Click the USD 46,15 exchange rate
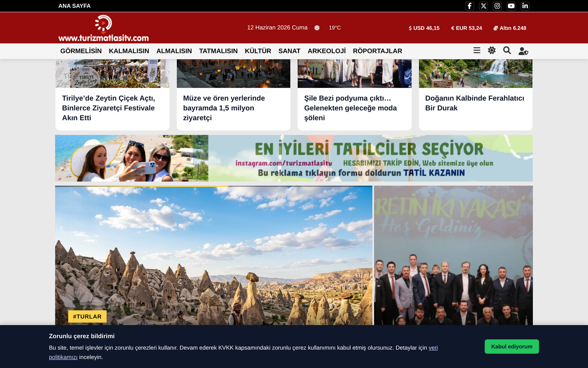 tap(424, 28)
